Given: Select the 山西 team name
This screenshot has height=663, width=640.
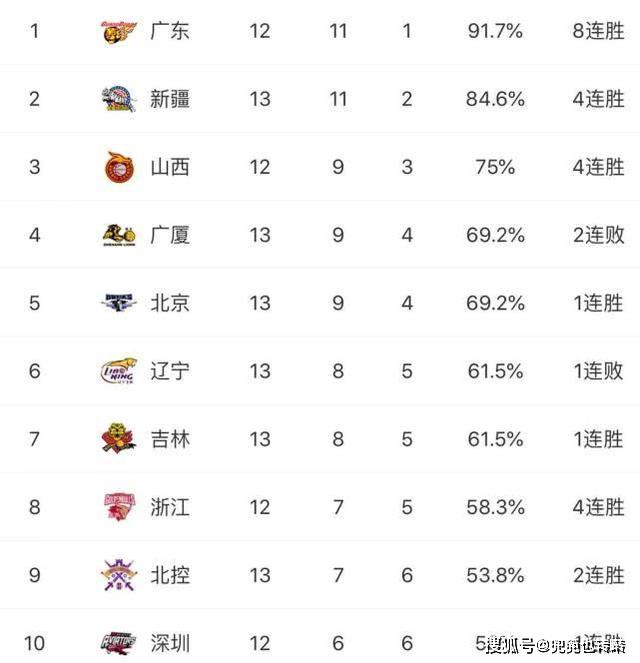Looking at the screenshot, I should 170,167.
